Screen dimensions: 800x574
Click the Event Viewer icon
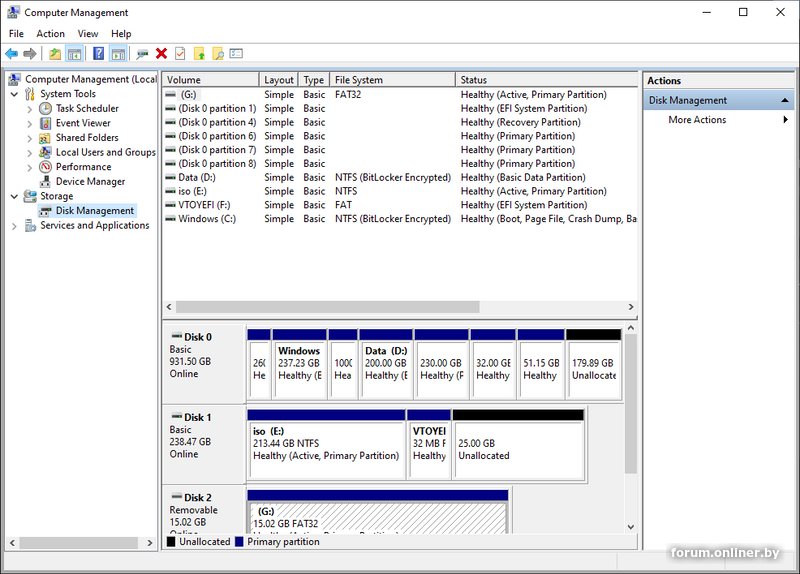tap(45, 123)
